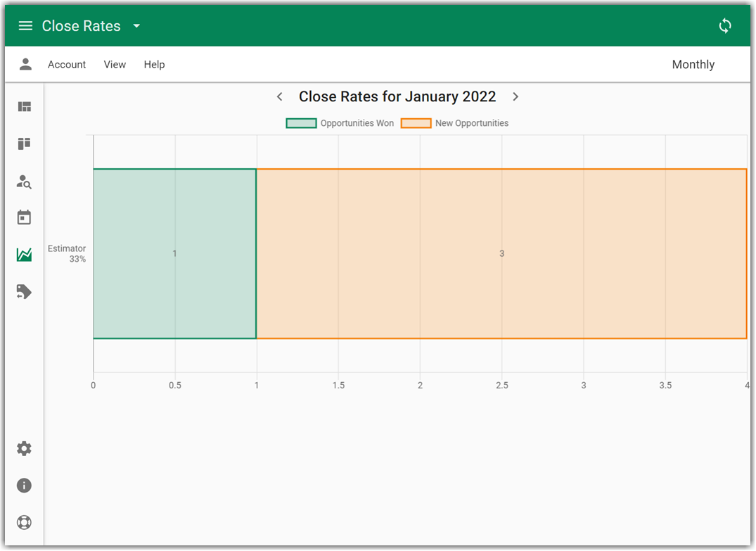Open the Monthly period selector

pyautogui.click(x=693, y=64)
